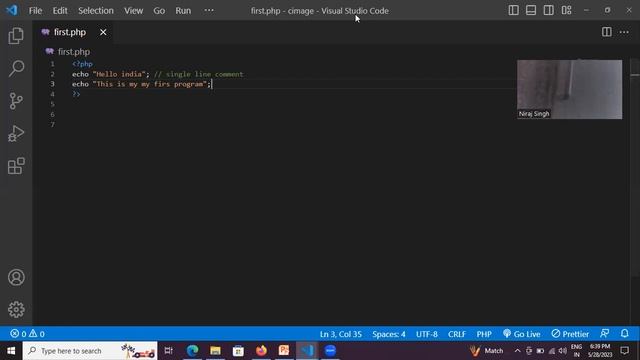Toggle the bottom panel layout icon
Viewport: 640px width, 360px height.
[x=531, y=11]
